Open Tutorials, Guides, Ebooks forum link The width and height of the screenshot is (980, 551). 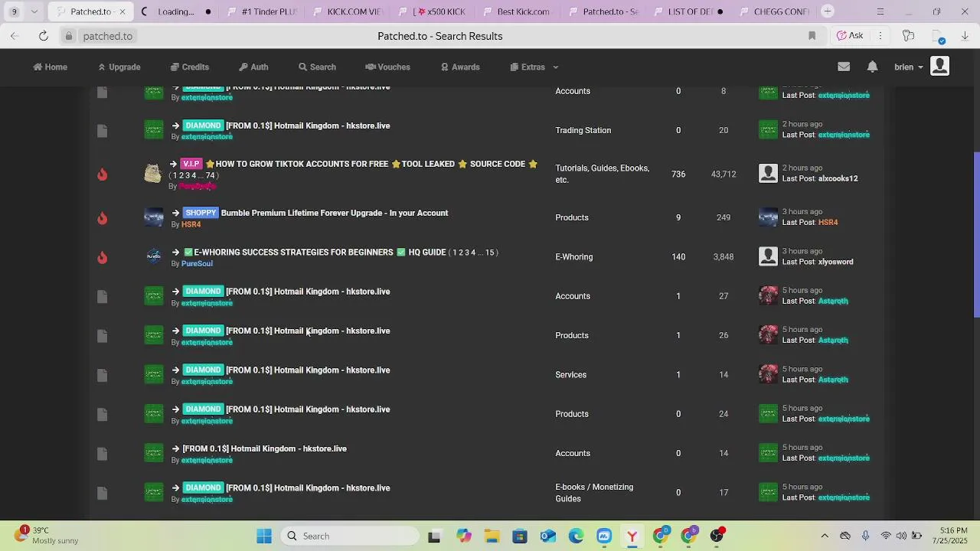click(602, 174)
